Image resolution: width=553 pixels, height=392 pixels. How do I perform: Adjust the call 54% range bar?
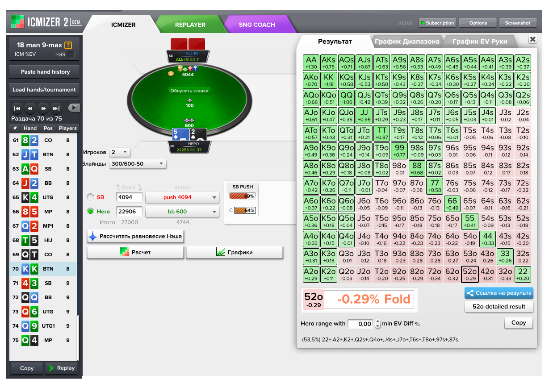tap(244, 210)
